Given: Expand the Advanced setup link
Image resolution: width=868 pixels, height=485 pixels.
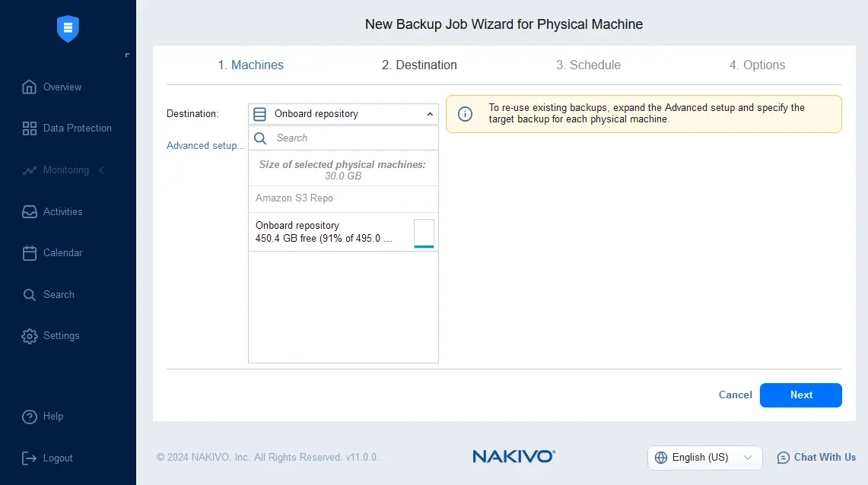Looking at the screenshot, I should pos(205,145).
